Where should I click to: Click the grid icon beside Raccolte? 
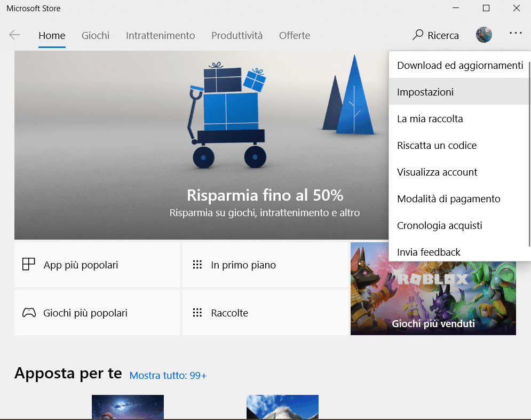pyautogui.click(x=197, y=313)
